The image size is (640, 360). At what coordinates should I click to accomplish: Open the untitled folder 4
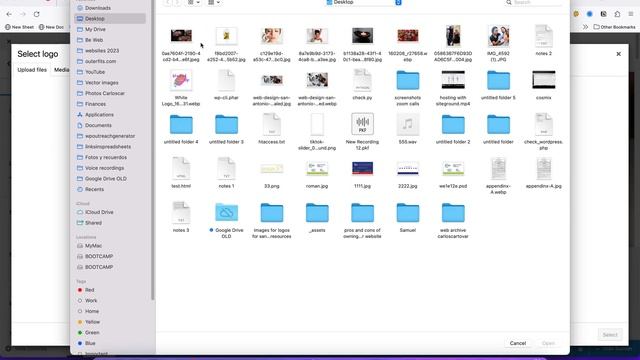click(x=181, y=124)
